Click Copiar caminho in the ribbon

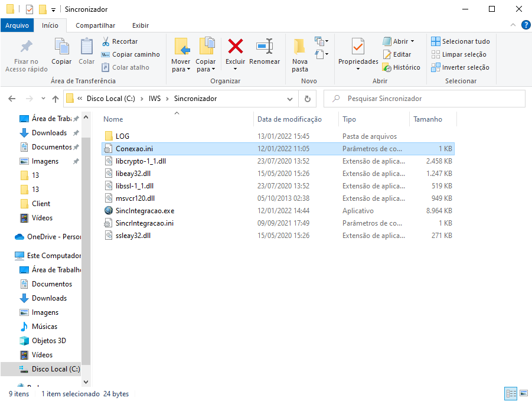tap(130, 54)
